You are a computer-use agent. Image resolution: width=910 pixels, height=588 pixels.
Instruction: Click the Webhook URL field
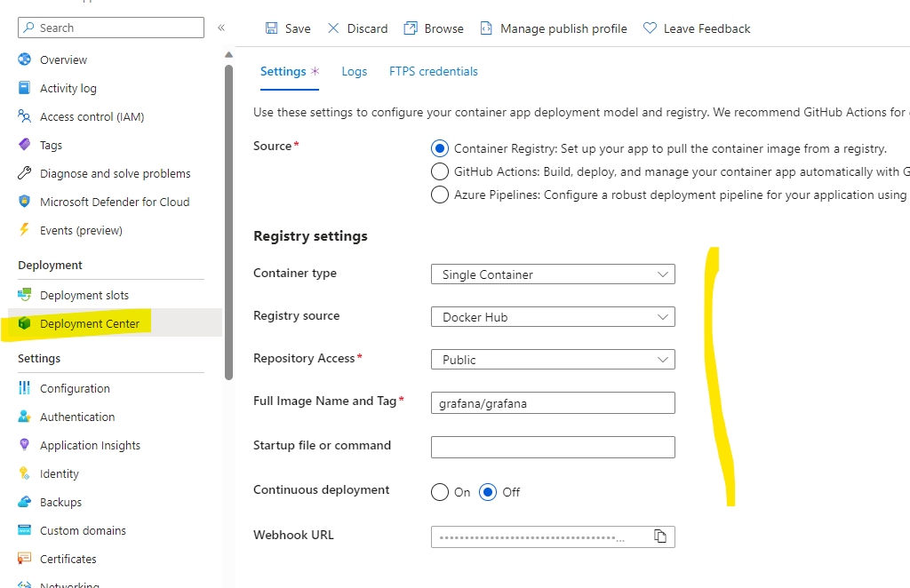tap(553, 536)
